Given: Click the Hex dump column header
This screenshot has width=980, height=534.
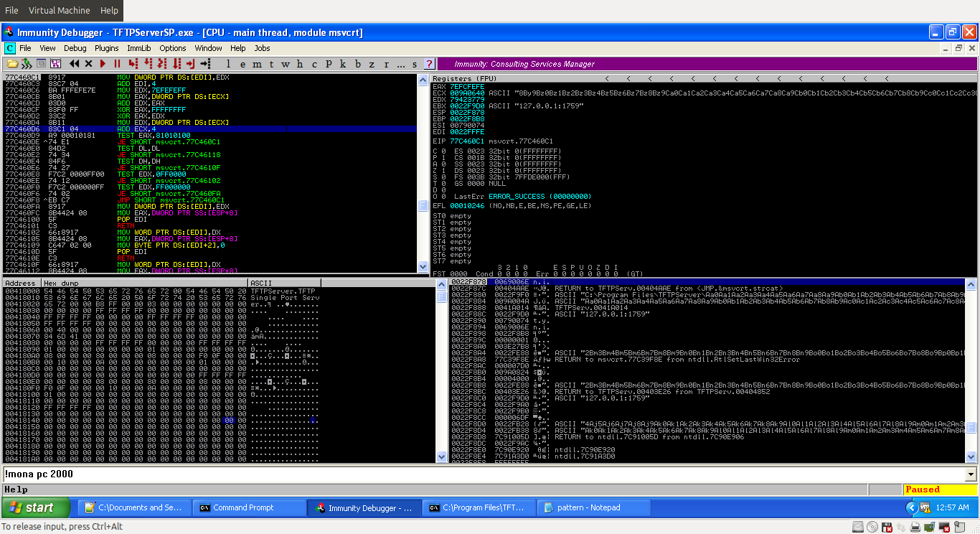Looking at the screenshot, I should click(x=144, y=283).
